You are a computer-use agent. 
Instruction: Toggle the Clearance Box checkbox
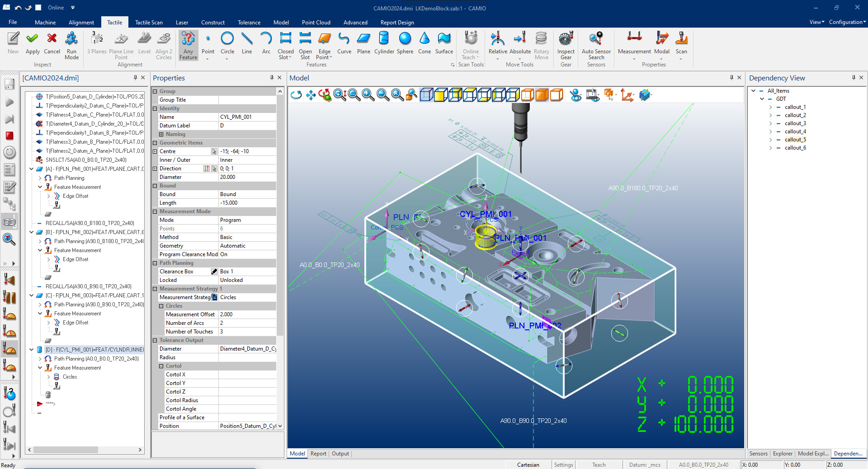(x=214, y=271)
